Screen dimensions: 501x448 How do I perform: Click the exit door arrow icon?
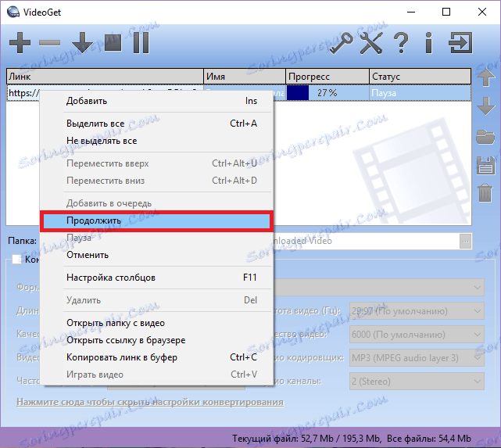pyautogui.click(x=460, y=42)
